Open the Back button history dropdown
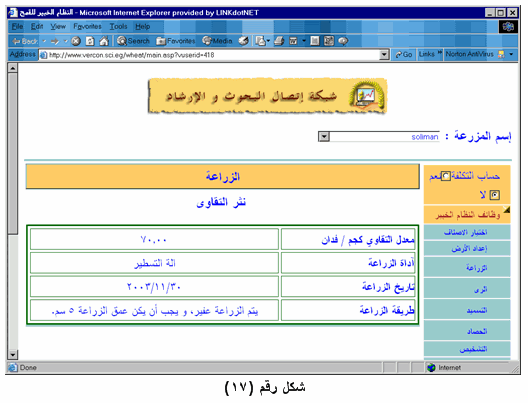The width and height of the screenshot is (528, 403). (44, 41)
